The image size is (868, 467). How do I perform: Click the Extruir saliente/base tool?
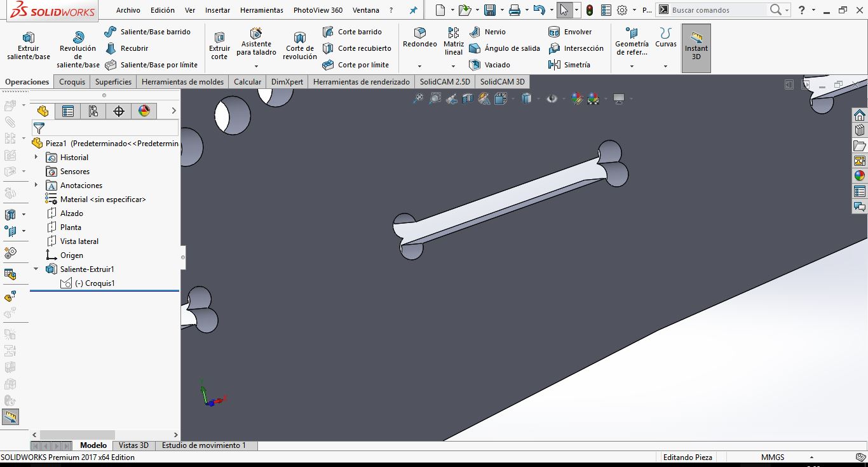[28, 46]
